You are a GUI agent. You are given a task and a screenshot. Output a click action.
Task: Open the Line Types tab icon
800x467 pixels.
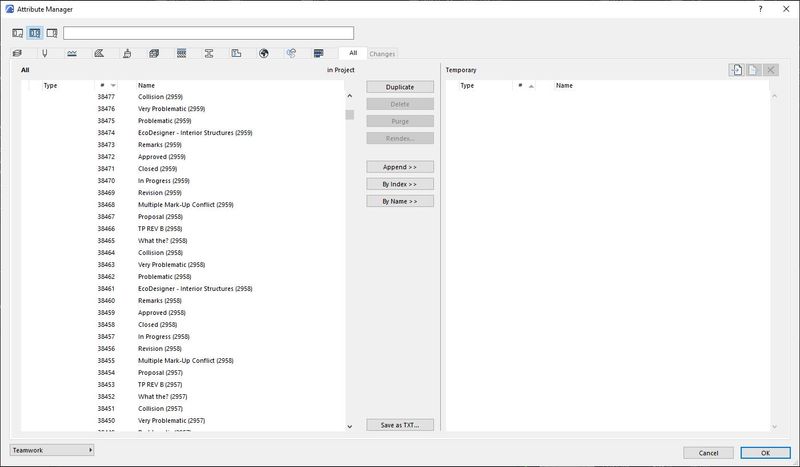click(x=72, y=53)
